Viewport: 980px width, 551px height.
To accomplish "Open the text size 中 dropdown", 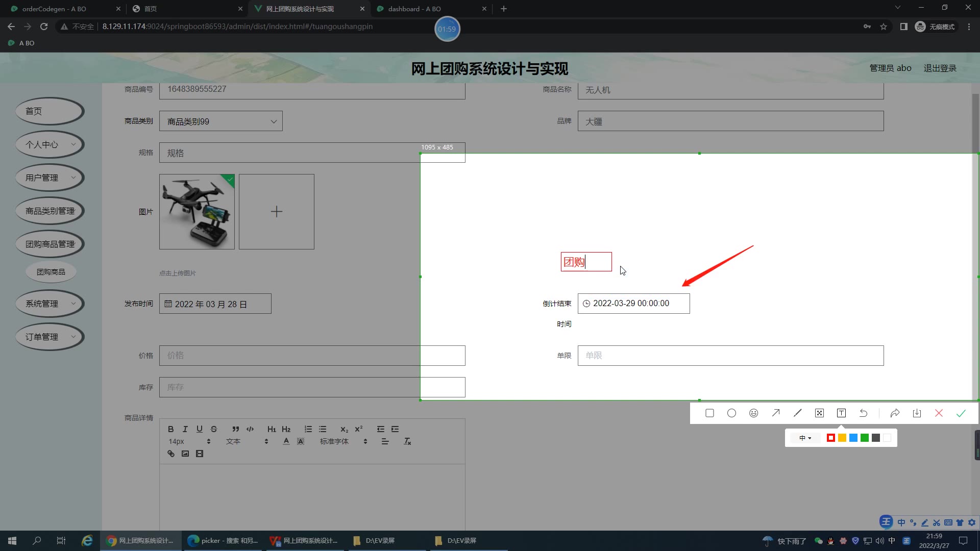I will click(x=805, y=438).
